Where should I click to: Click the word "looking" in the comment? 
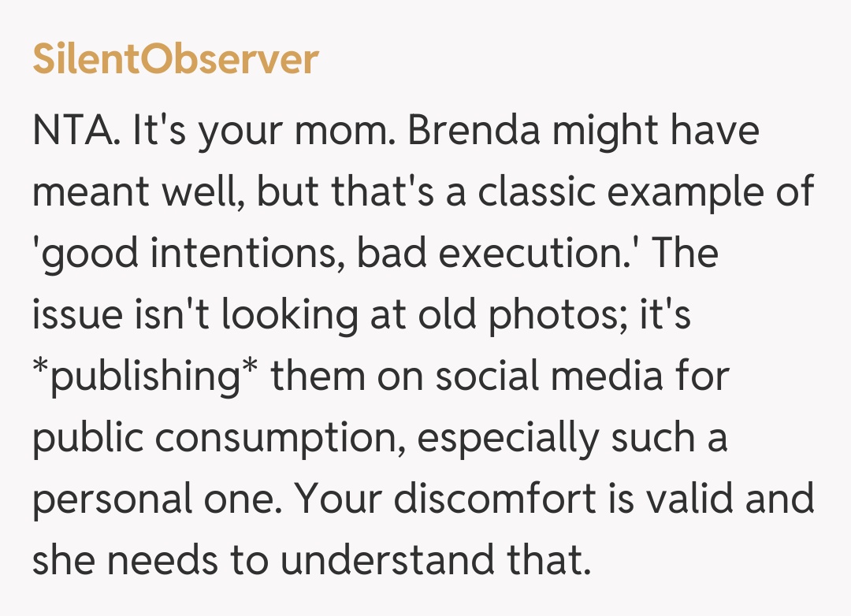point(277,315)
